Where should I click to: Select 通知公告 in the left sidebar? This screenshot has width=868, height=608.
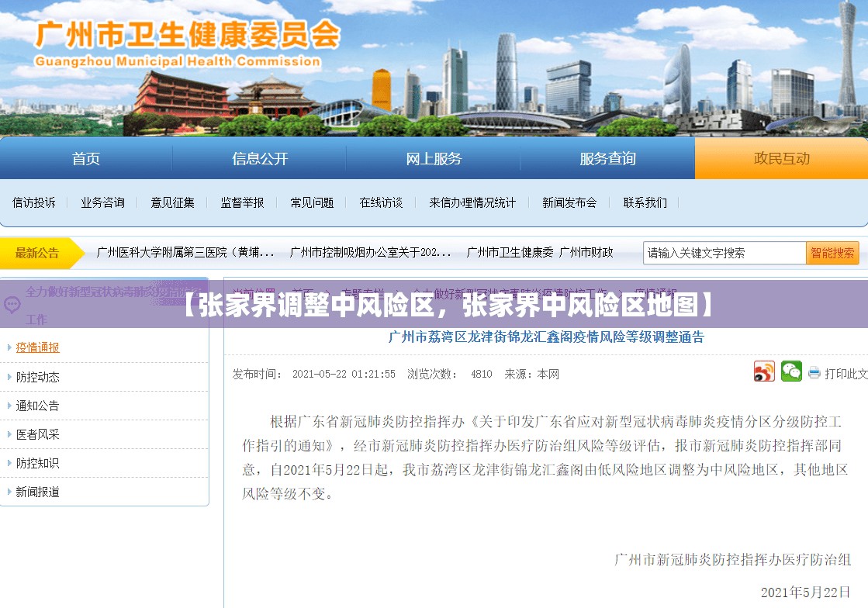38,406
